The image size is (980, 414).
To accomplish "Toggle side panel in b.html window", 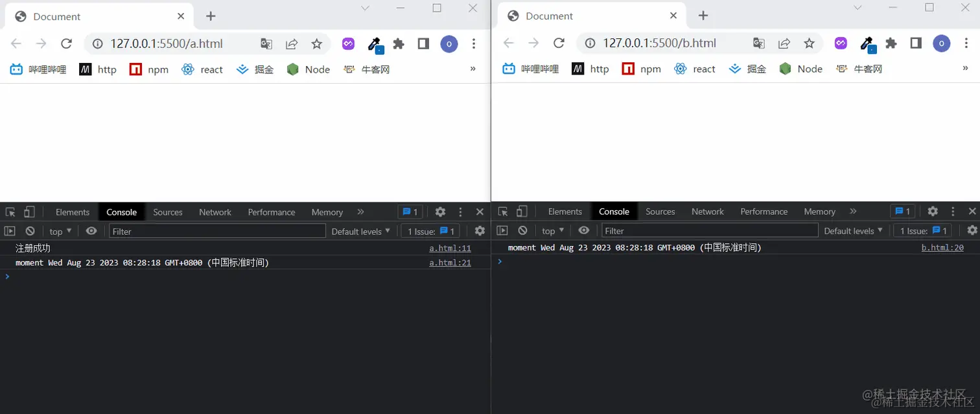I will point(916,43).
